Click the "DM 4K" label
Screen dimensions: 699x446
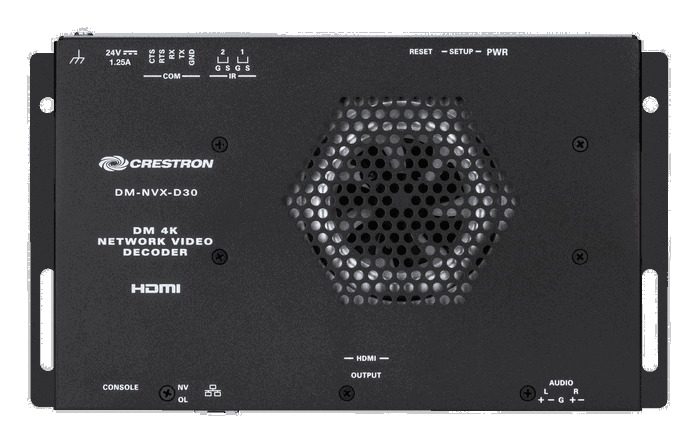(155, 231)
